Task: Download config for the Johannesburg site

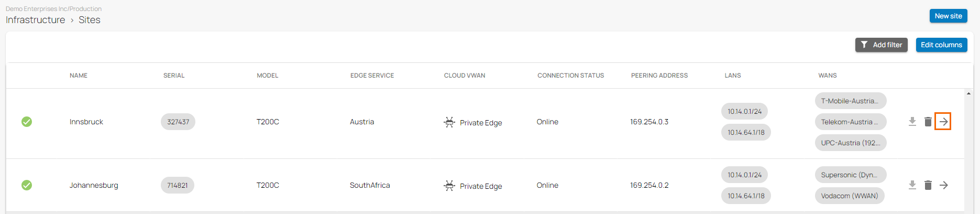Action: coord(912,185)
